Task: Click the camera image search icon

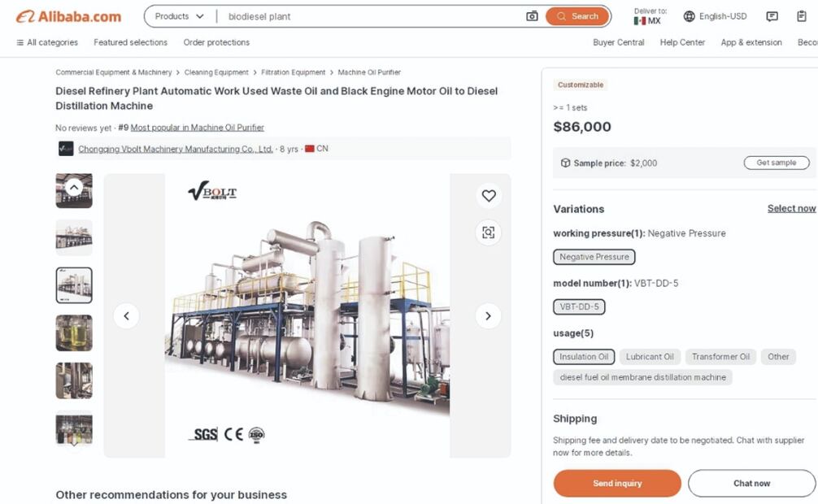Action: [x=532, y=16]
